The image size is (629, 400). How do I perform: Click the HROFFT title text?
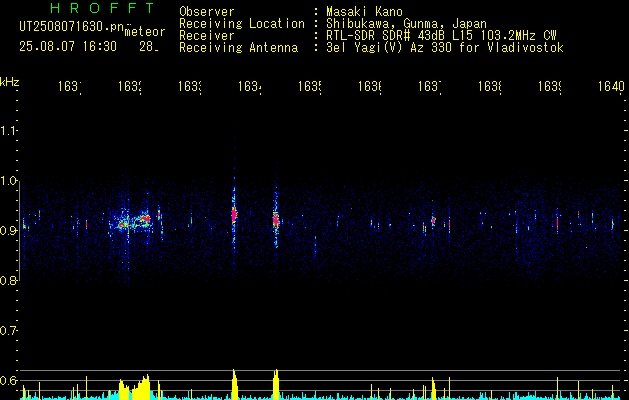pyautogui.click(x=103, y=8)
